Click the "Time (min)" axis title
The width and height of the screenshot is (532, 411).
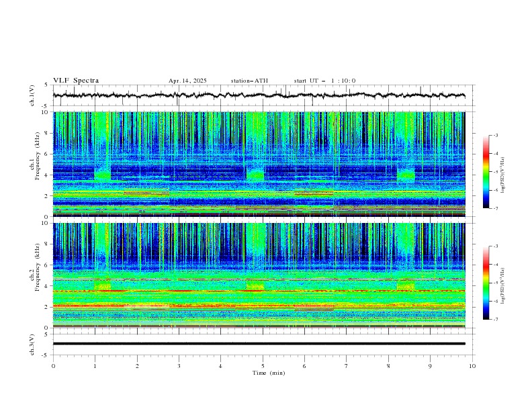(x=269, y=373)
